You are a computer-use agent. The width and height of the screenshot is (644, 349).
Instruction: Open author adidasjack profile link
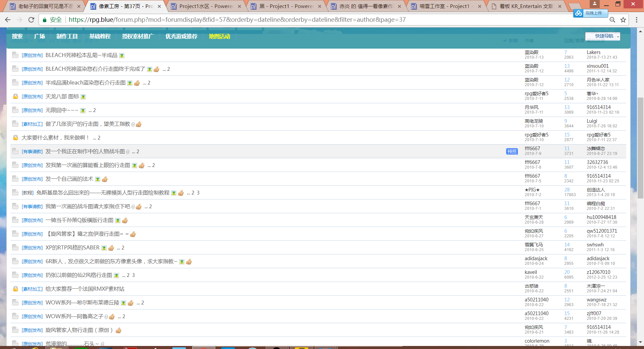[536, 258]
